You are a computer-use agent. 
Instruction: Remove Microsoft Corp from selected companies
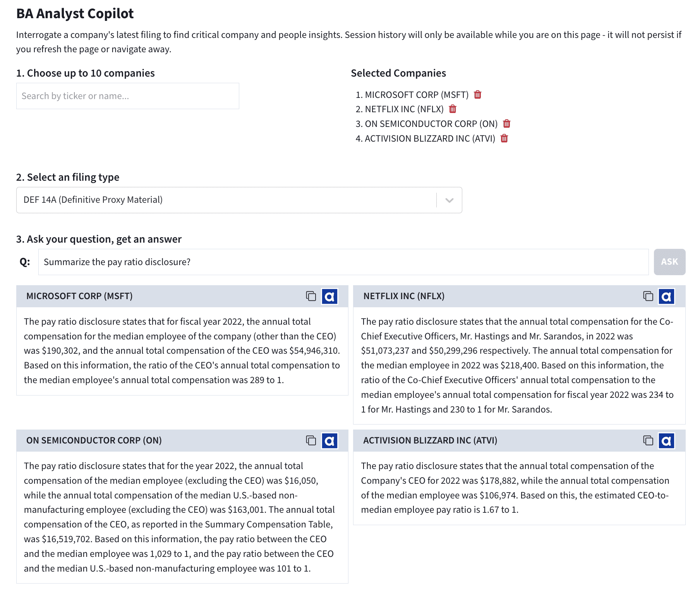tap(477, 95)
